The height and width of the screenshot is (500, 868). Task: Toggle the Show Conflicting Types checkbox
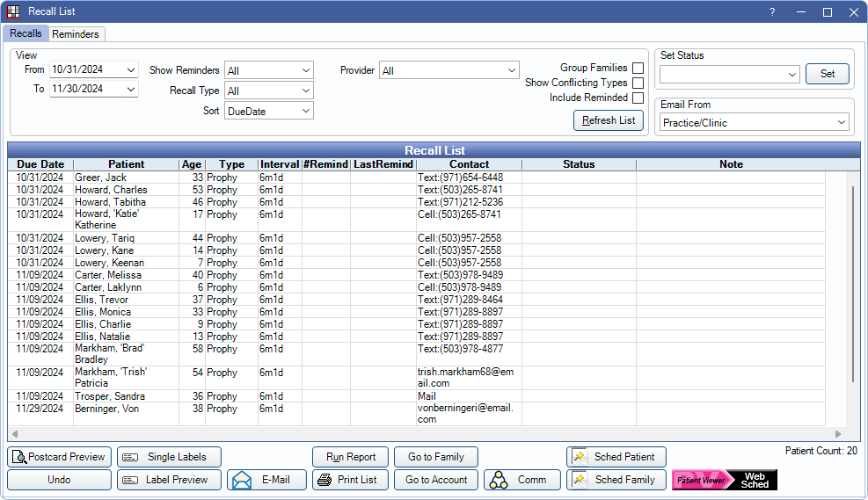pyautogui.click(x=638, y=83)
